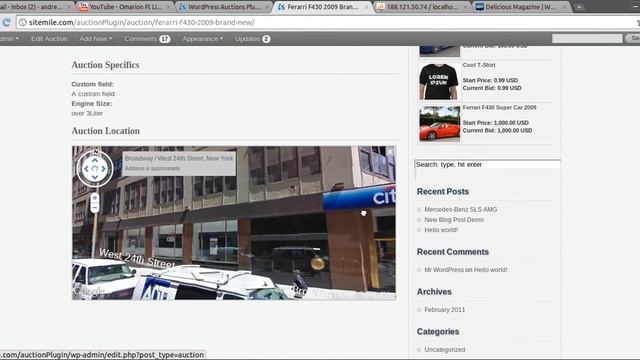Close the YouTube Omarion tab

pyautogui.click(x=168, y=7)
